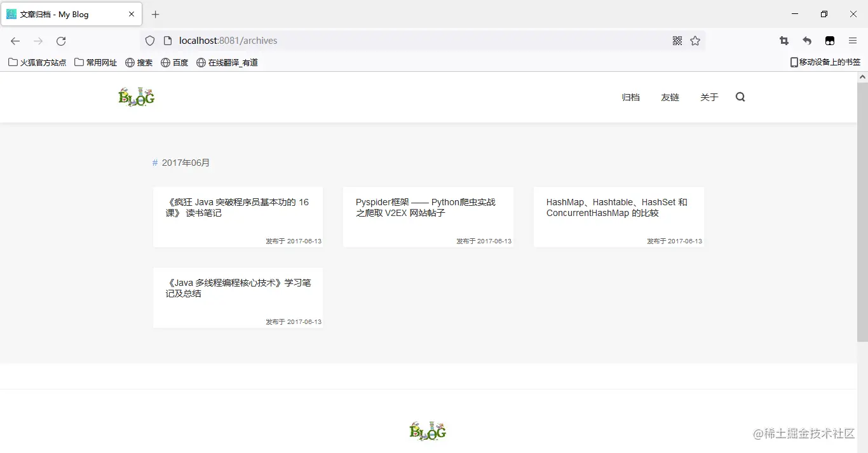
Task: Select the 文章归档 browser tab
Action: [64, 14]
